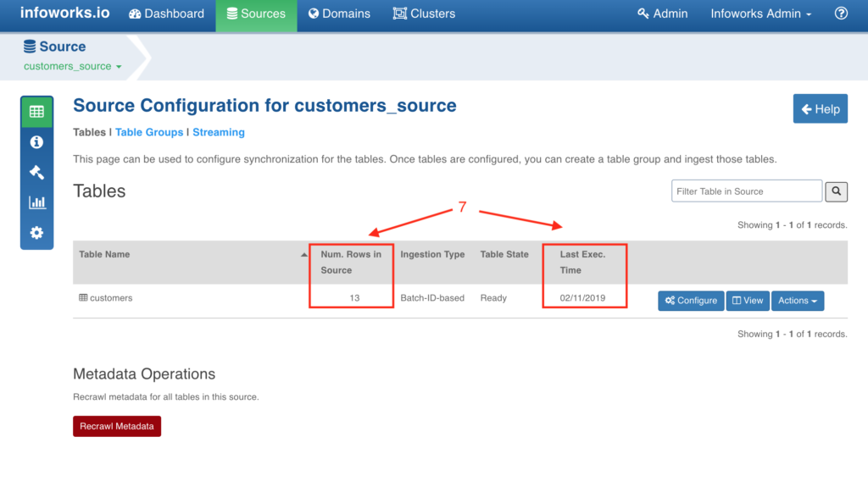Open the Streaming tab

(x=218, y=132)
